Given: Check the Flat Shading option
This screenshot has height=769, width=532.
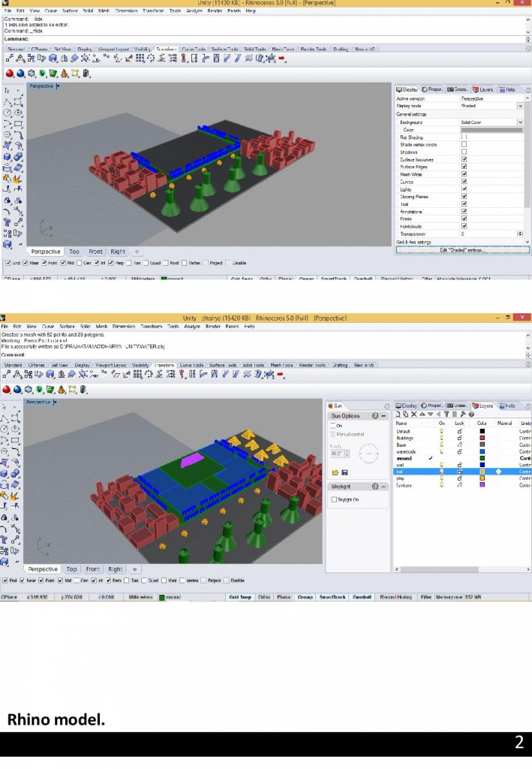Looking at the screenshot, I should [464, 137].
